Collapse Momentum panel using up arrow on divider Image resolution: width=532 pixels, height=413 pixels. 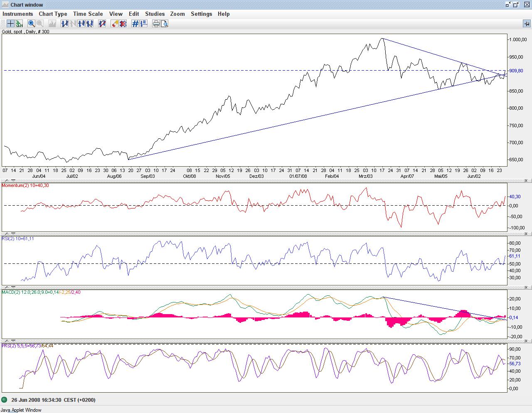[7, 181]
